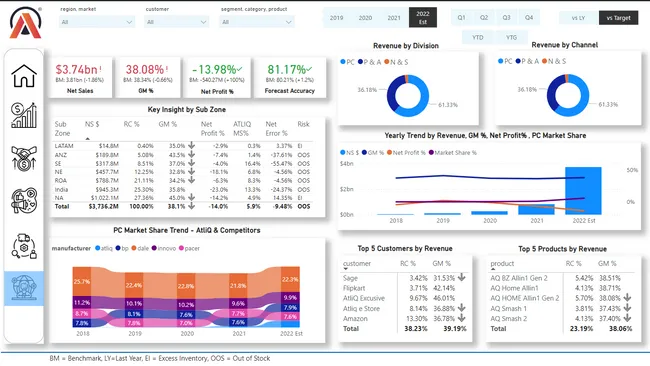The image size is (650, 366).
Task: Sort by Risk column header
Action: (x=303, y=124)
